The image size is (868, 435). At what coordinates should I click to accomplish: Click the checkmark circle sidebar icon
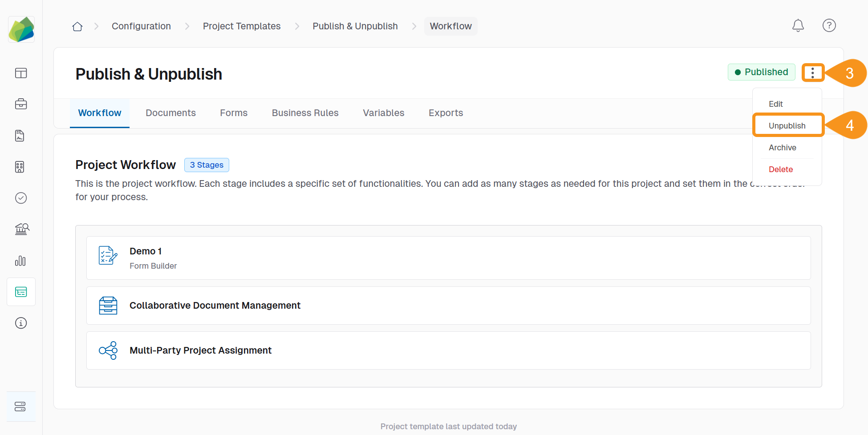click(x=21, y=198)
